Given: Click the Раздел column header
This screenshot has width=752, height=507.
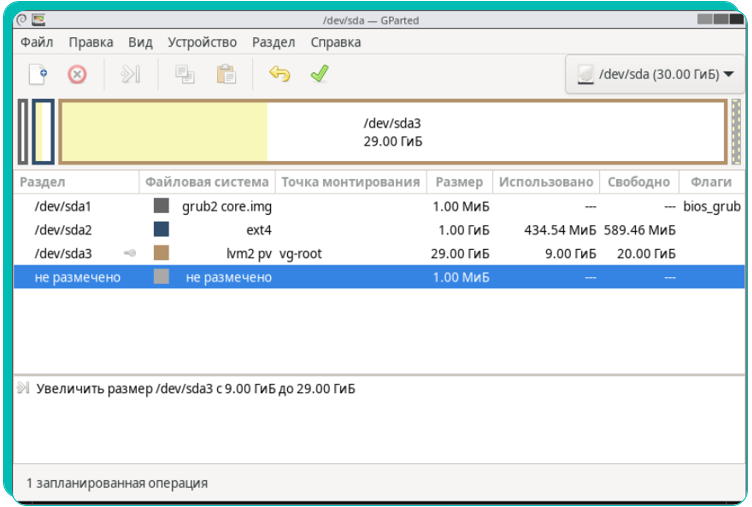Looking at the screenshot, I should tap(76, 182).
